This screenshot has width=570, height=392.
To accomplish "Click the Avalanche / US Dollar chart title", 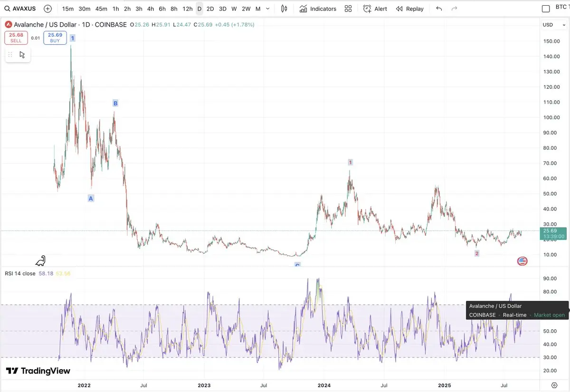I will click(45, 24).
